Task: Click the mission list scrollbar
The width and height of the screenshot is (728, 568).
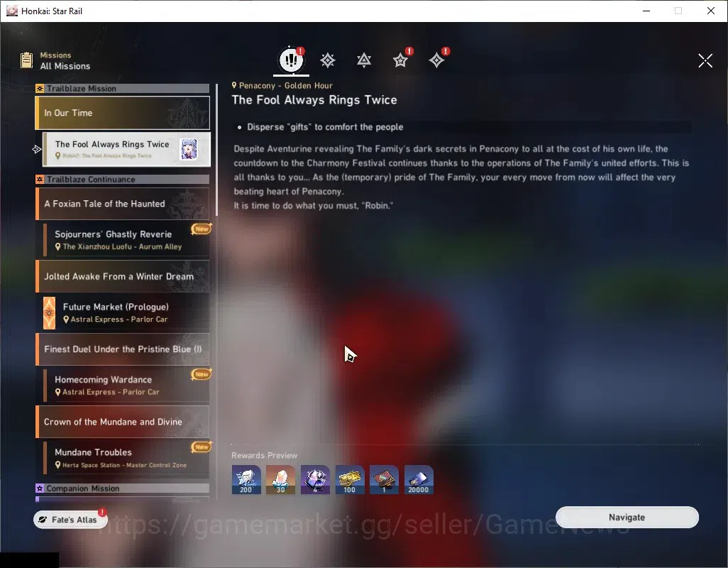Action: tap(217, 150)
